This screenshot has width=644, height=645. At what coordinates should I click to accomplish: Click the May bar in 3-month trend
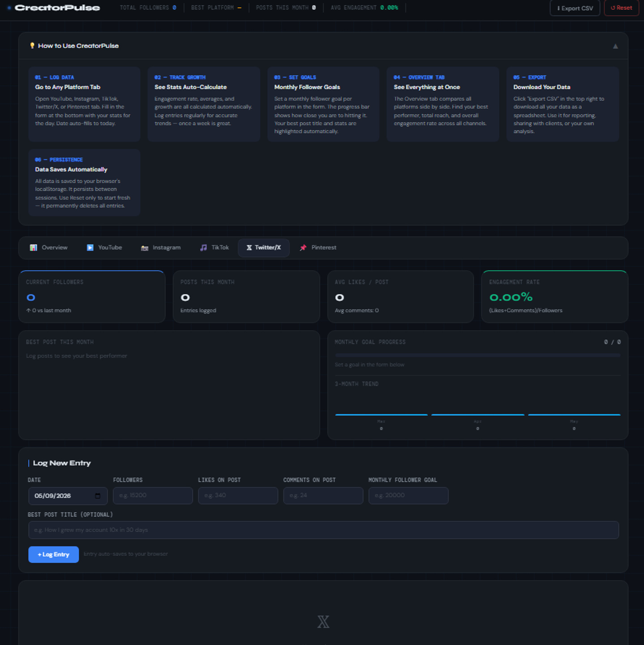tap(574, 415)
